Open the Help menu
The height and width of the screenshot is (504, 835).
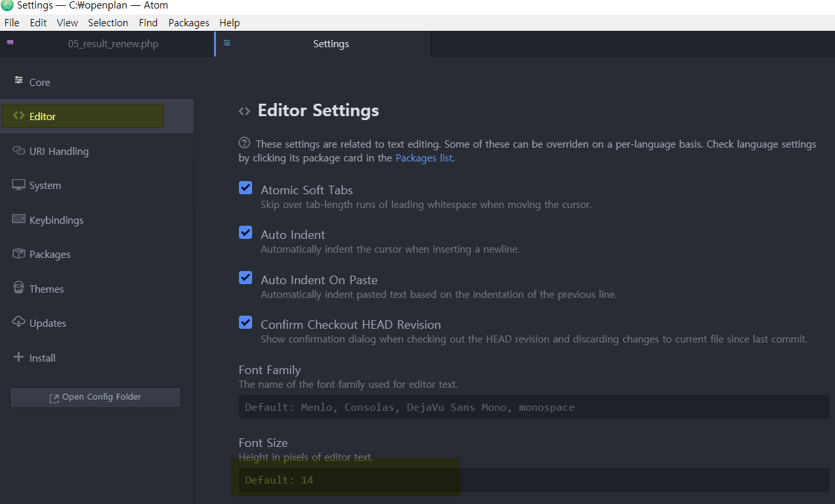(230, 22)
